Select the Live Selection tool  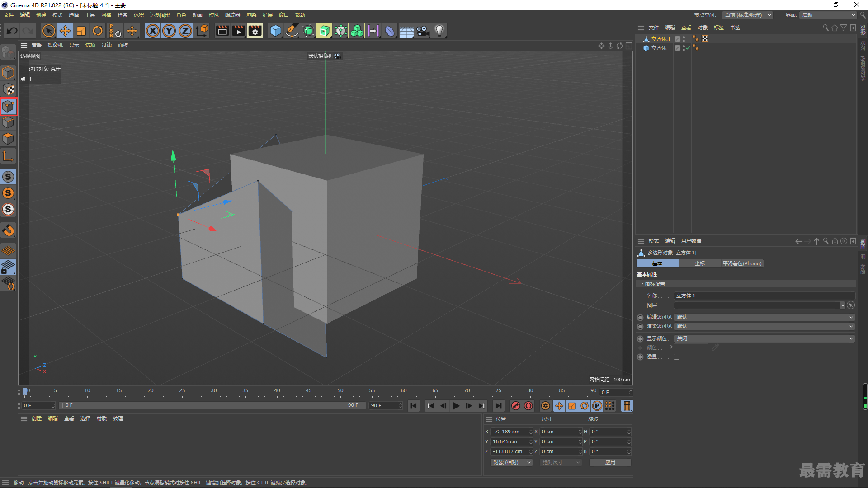click(x=48, y=31)
